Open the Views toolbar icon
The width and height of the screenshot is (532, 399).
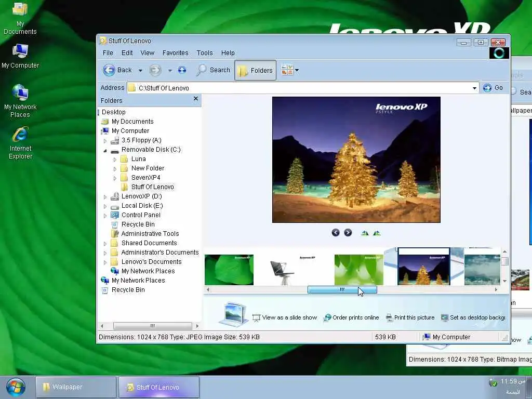point(287,70)
